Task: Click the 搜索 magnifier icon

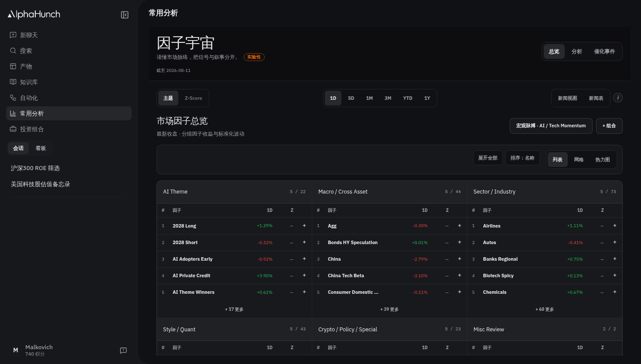Action: point(13,51)
